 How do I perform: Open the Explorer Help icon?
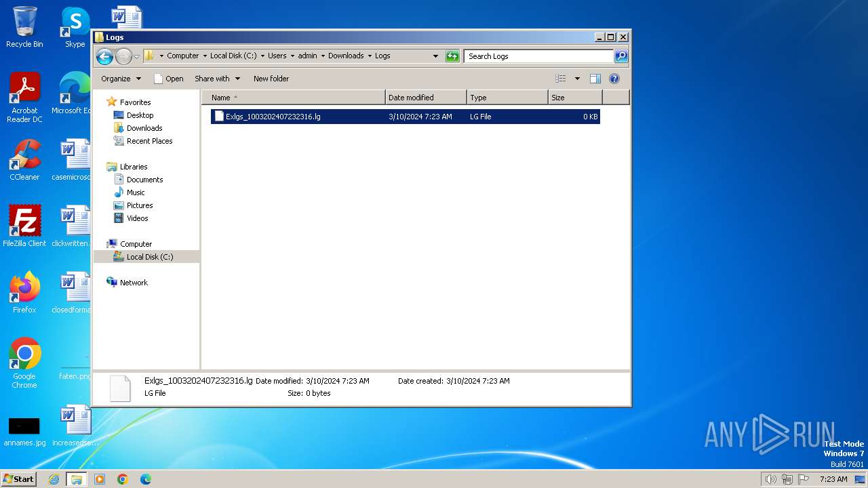coord(614,79)
